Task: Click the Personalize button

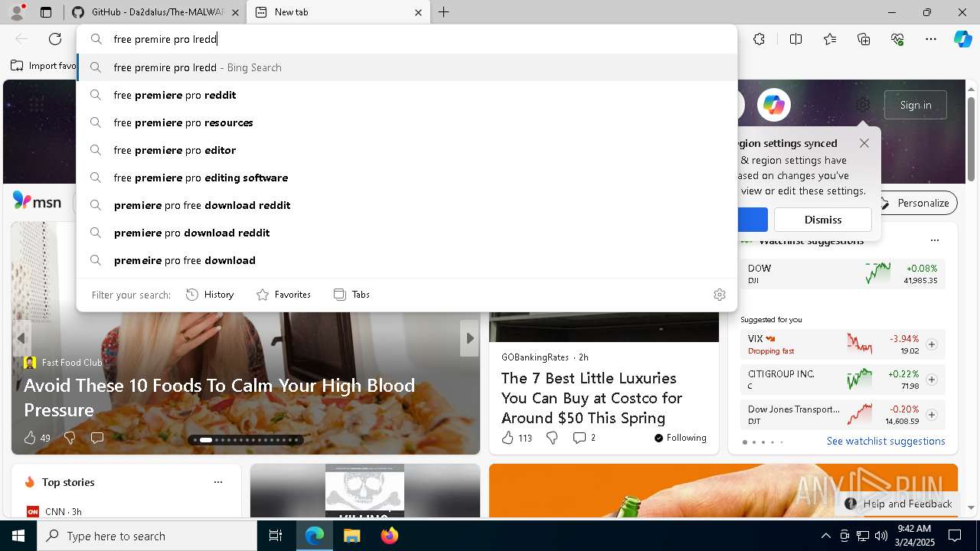Action: pos(916,203)
